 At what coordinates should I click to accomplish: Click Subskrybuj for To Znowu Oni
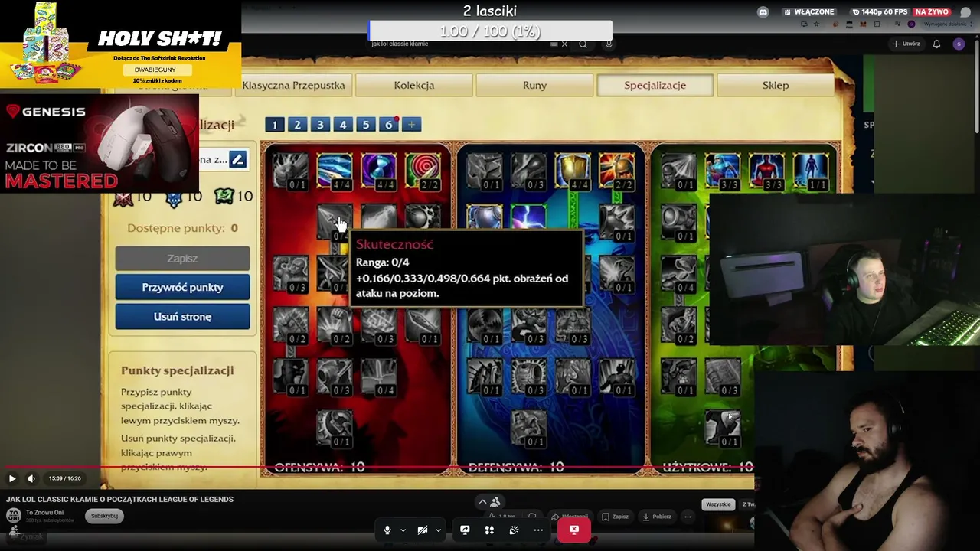tap(104, 516)
